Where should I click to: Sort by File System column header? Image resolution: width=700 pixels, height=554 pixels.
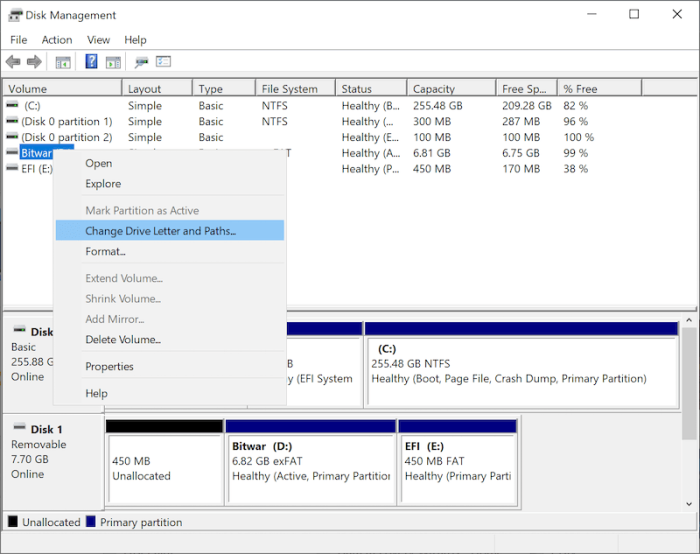(296, 88)
